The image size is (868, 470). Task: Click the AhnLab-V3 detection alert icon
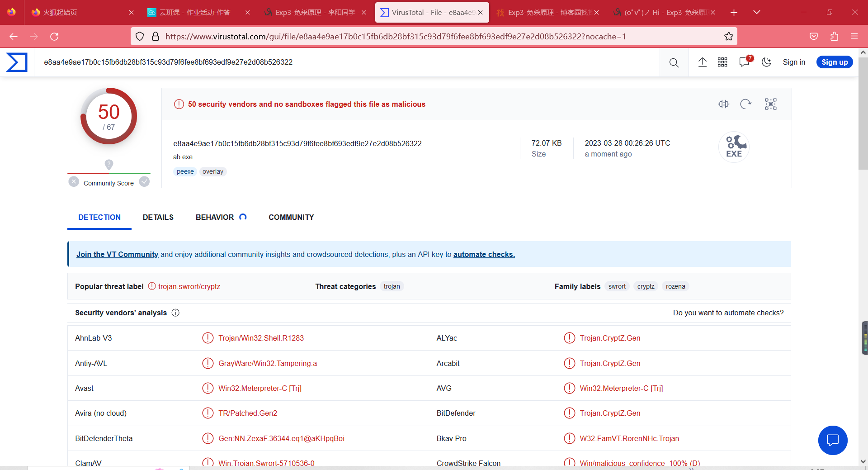[208, 338]
